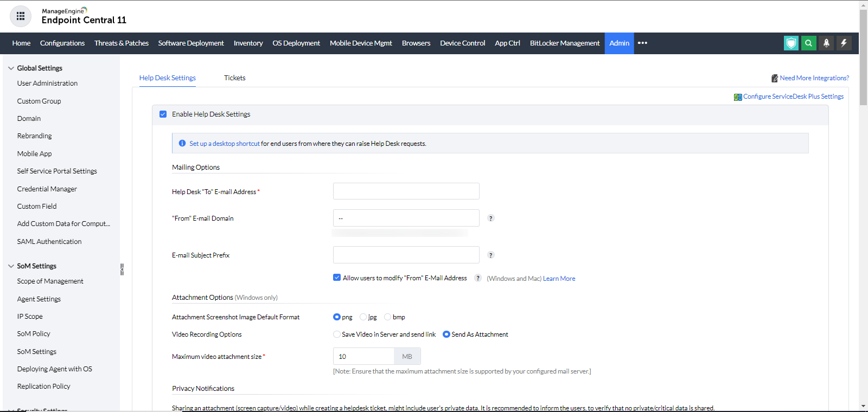Click the lightning bolt quick actions icon
This screenshot has width=868, height=412.
click(x=844, y=43)
